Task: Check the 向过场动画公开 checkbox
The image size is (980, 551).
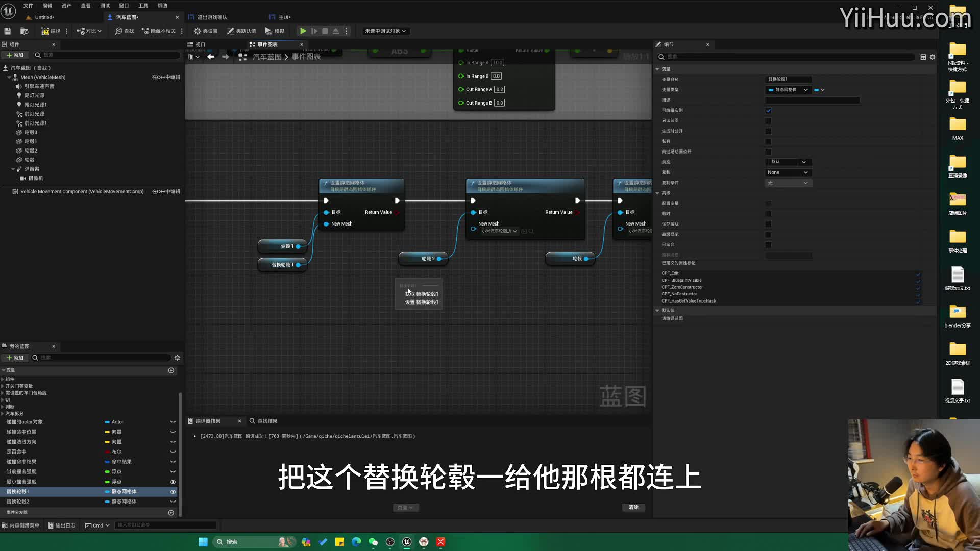Action: click(x=768, y=152)
